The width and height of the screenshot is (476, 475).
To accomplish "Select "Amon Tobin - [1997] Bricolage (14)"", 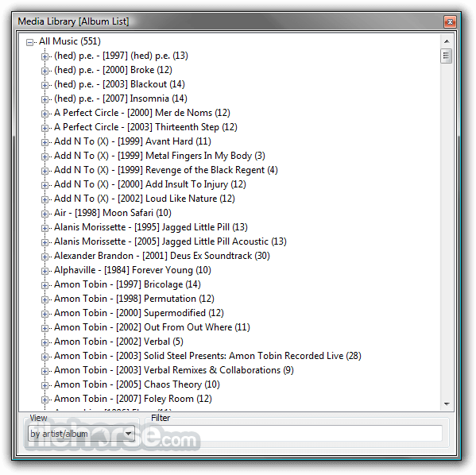I will [127, 284].
